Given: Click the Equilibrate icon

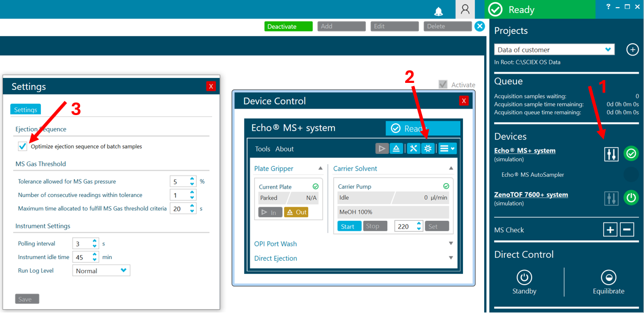Looking at the screenshot, I should 608,278.
